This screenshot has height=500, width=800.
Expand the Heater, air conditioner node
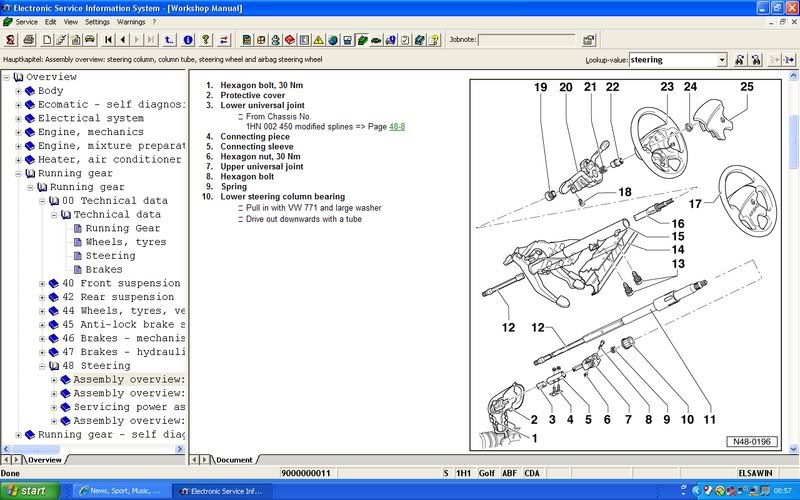pos(18,160)
